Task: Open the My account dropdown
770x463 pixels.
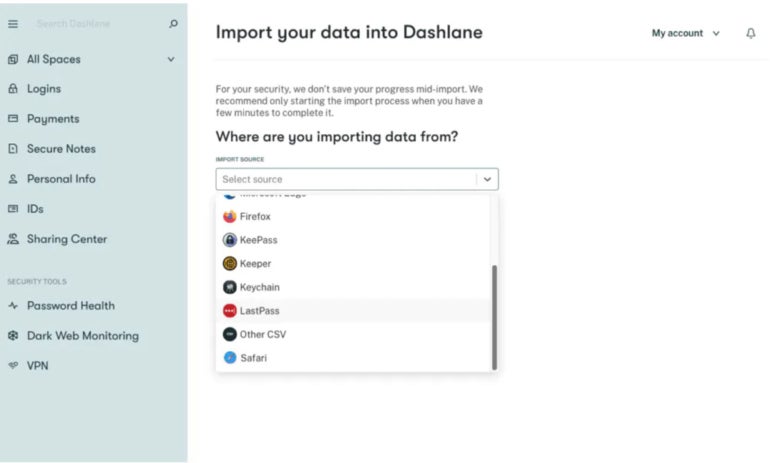Action: [685, 33]
